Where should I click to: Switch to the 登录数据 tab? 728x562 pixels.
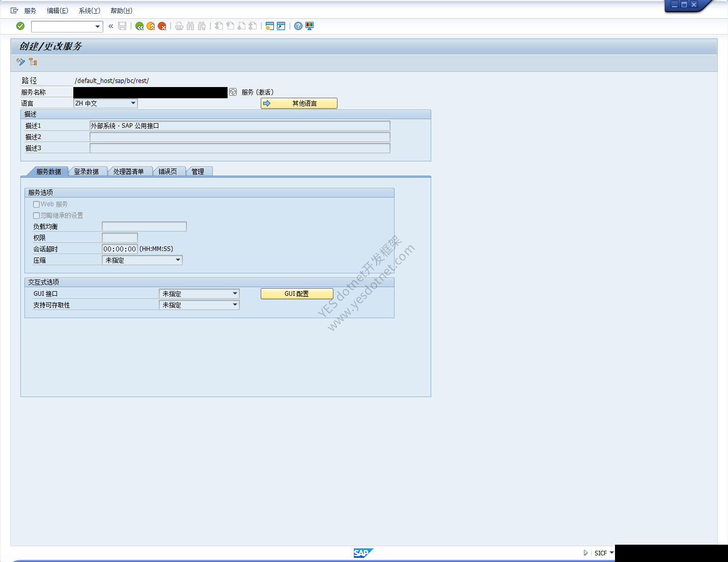pyautogui.click(x=87, y=172)
